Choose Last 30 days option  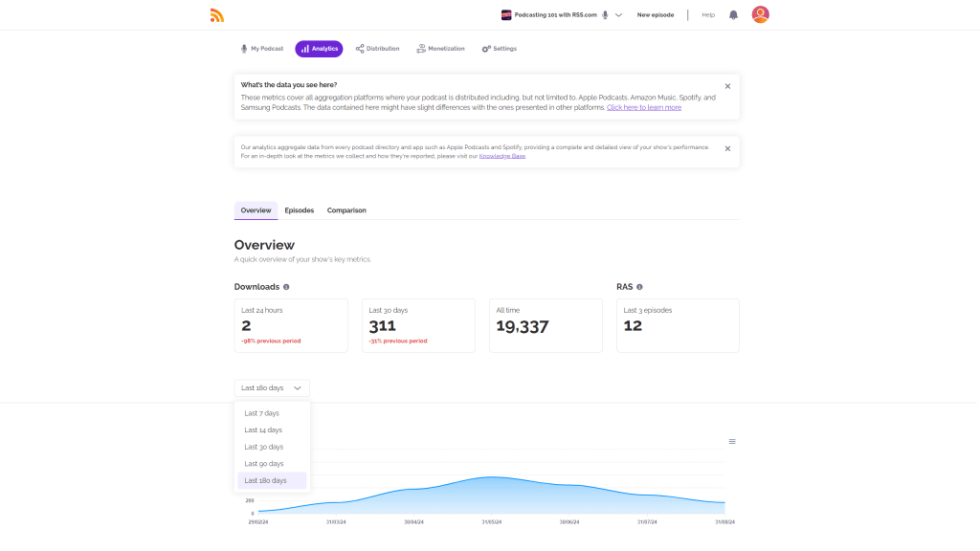pyautogui.click(x=263, y=447)
